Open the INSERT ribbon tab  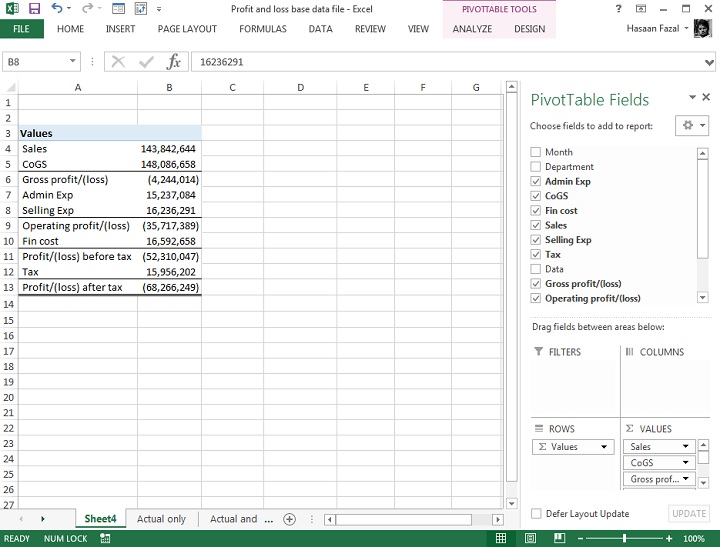coord(120,29)
